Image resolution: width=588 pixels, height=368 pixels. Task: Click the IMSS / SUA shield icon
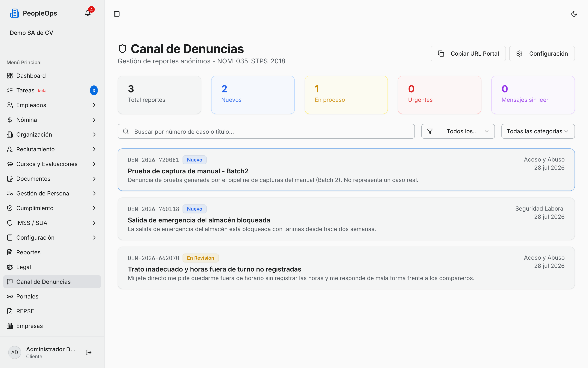click(x=10, y=223)
